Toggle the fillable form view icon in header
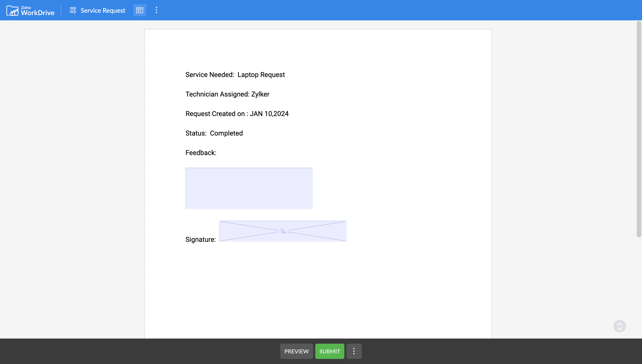 140,10
